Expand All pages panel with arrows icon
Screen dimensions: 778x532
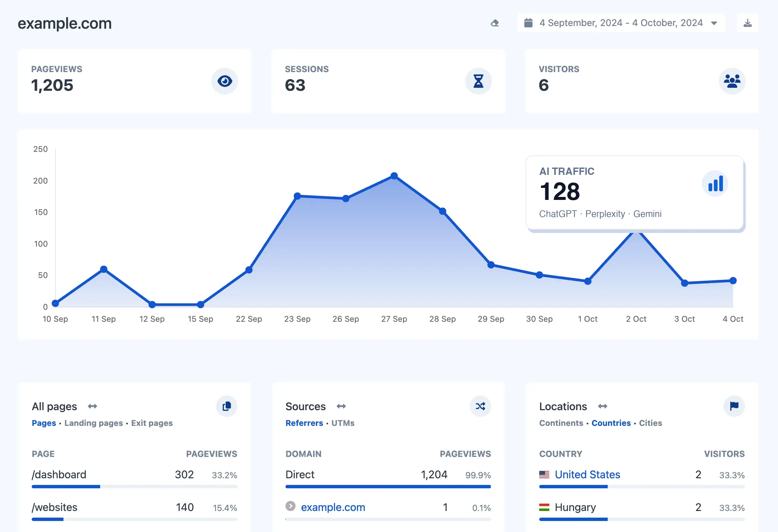[x=92, y=406]
